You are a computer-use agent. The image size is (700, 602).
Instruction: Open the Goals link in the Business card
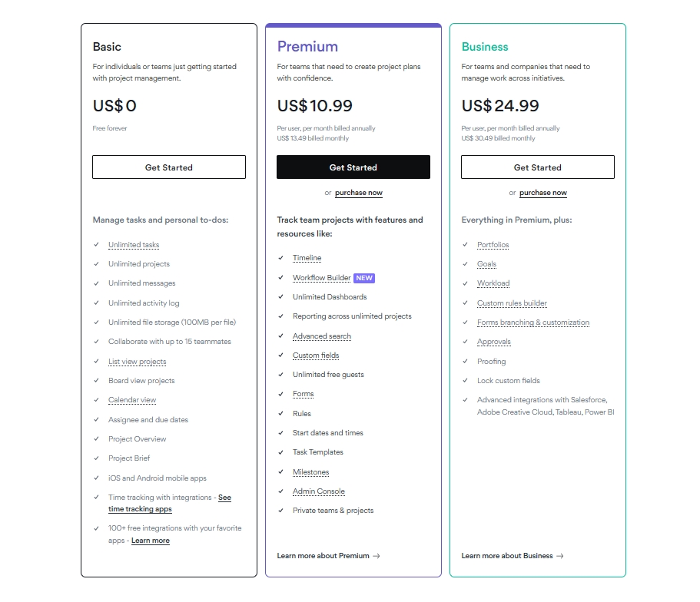[x=486, y=263]
